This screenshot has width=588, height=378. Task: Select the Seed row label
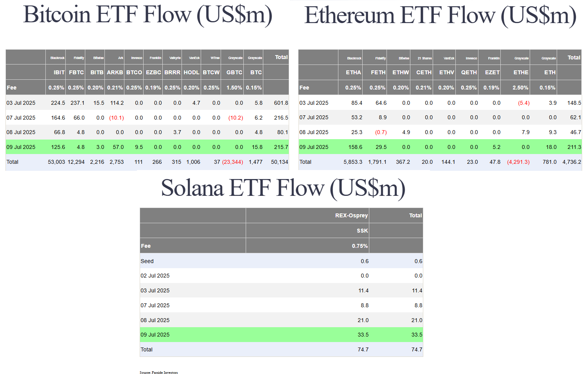(147, 261)
